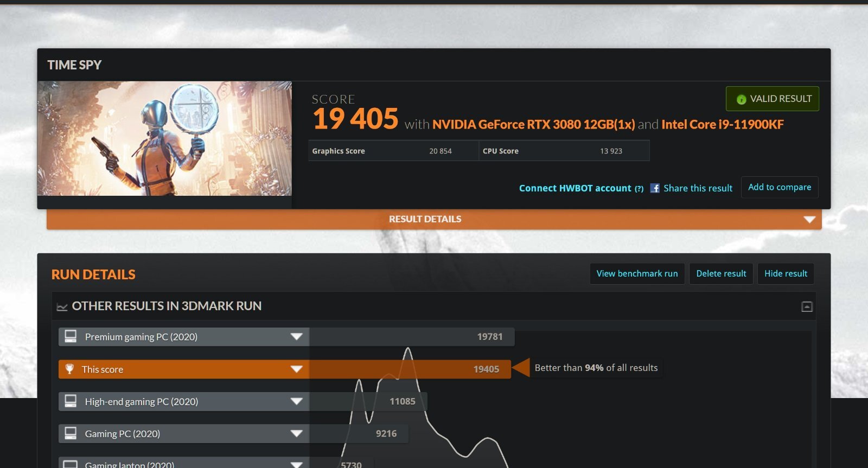The image size is (868, 468).
Task: Click the monitor icon for Premium gaming PC
Action: (x=71, y=336)
